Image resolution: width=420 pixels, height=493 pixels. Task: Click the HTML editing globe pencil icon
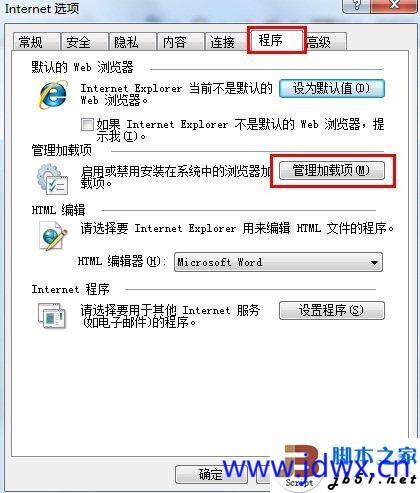(x=53, y=236)
